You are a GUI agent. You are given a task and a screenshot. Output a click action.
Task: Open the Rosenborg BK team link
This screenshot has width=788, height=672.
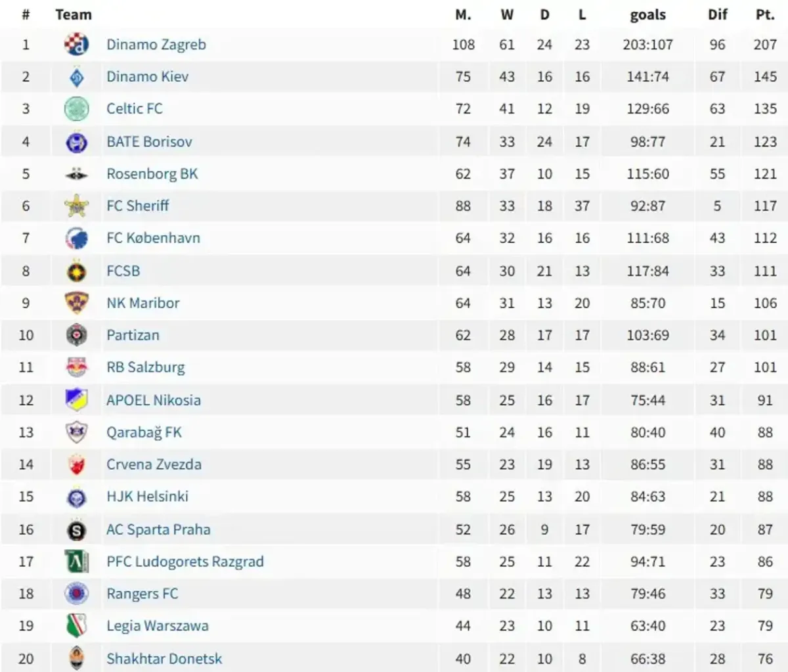coord(152,174)
